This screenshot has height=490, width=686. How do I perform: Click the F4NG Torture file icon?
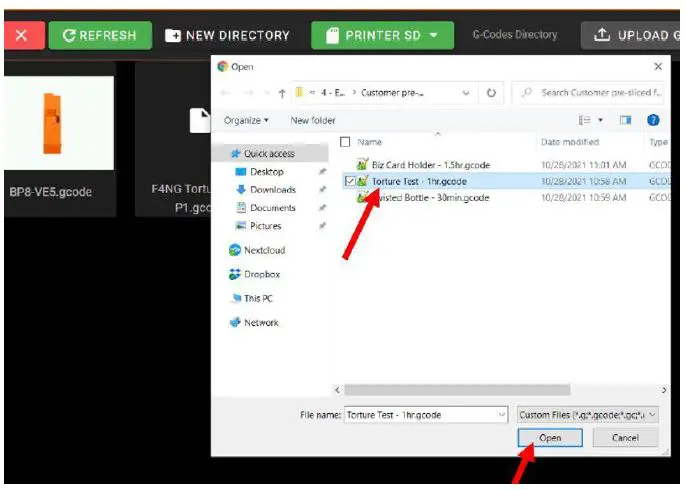point(200,120)
